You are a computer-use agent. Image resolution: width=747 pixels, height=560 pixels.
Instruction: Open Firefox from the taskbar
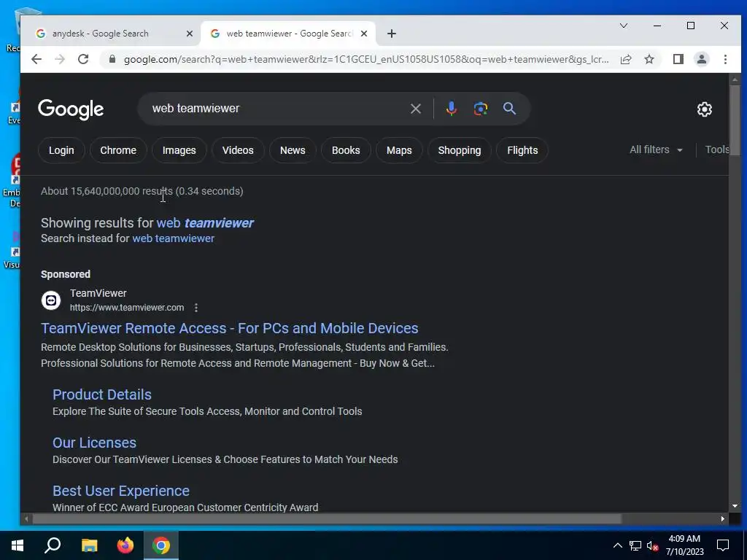(x=125, y=545)
